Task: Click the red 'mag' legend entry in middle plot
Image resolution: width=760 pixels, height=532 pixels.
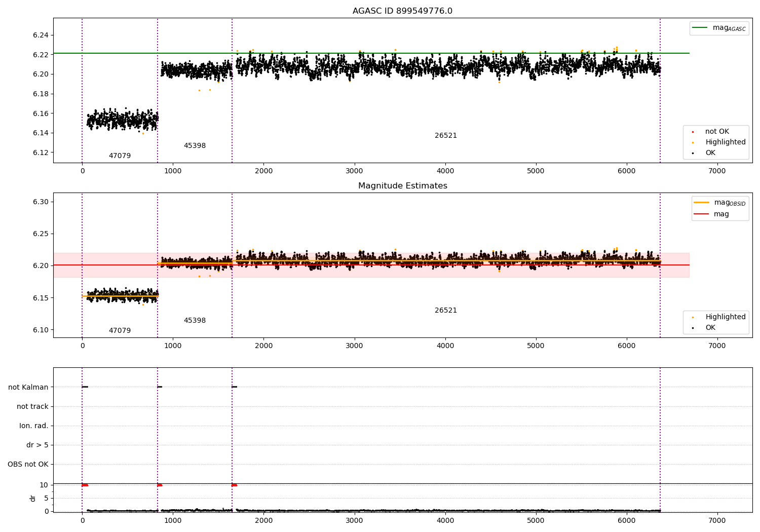Action: [x=711, y=214]
